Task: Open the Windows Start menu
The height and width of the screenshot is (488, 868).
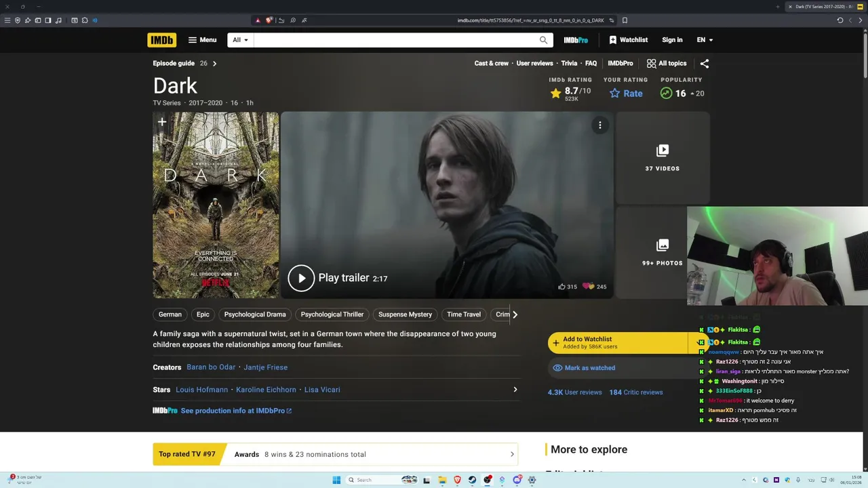Action: (336, 480)
